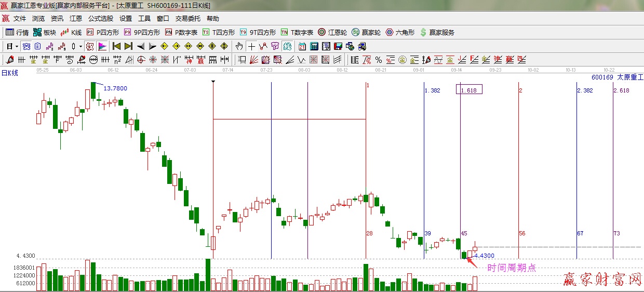644x292 pixels.
Task: Click the calculator icon in toolbar
Action: [x=314, y=46]
